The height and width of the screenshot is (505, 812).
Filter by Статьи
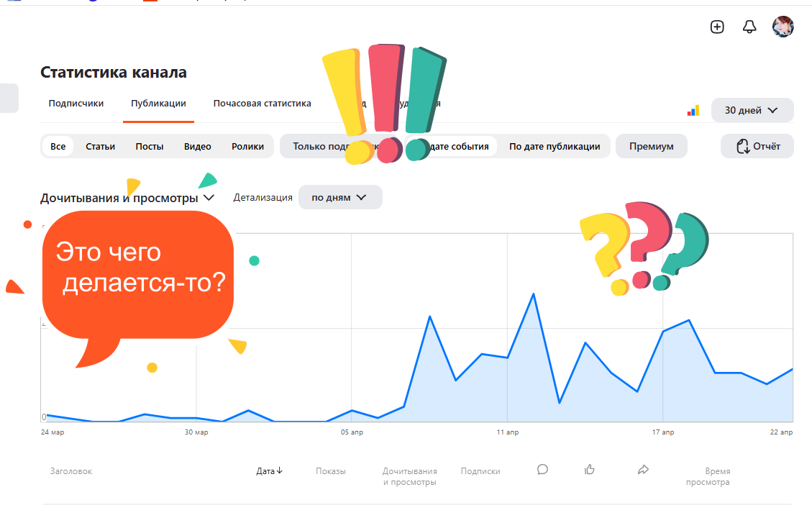coord(101,146)
